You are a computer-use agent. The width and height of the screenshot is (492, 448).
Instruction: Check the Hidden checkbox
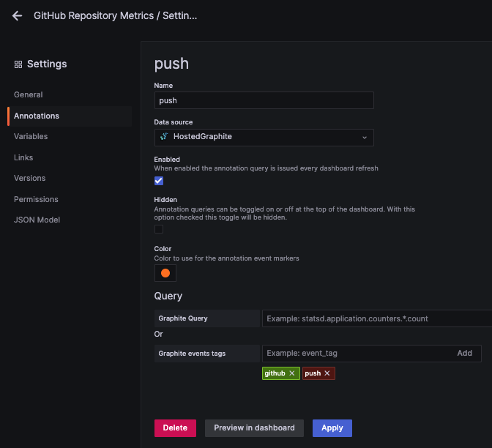(159, 229)
